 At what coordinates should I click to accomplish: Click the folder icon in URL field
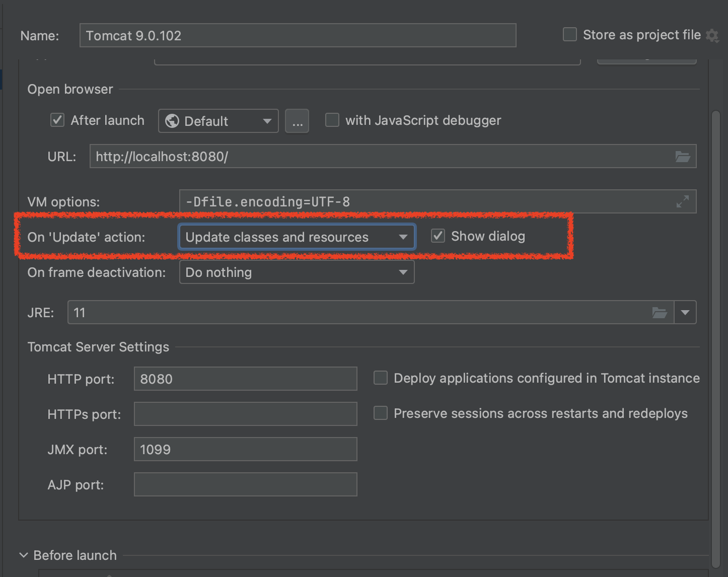tap(682, 157)
